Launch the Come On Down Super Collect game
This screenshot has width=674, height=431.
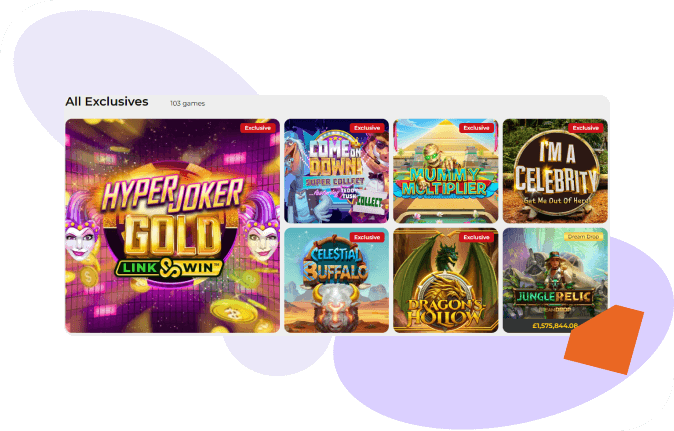pos(337,171)
